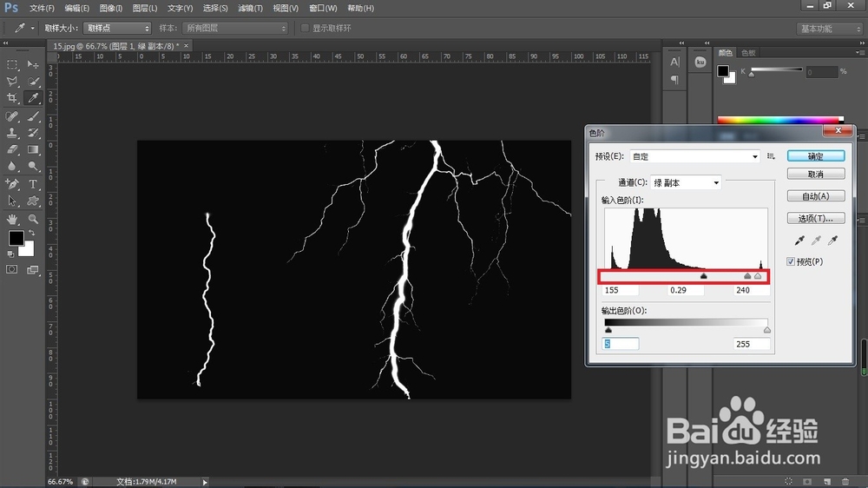Open the 编辑(E) menu
This screenshot has height=488, width=868.
click(x=77, y=9)
